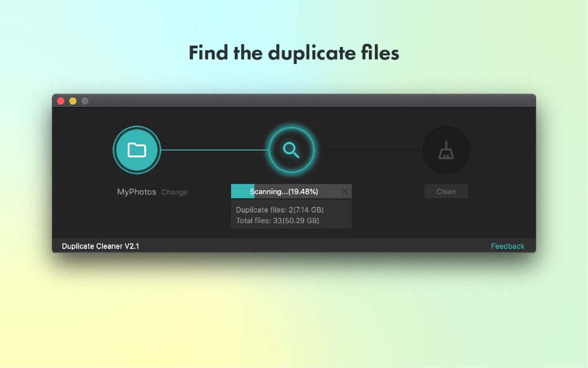Viewport: 588px width, 368px height.
Task: Close the window with red button
Action: [x=61, y=101]
